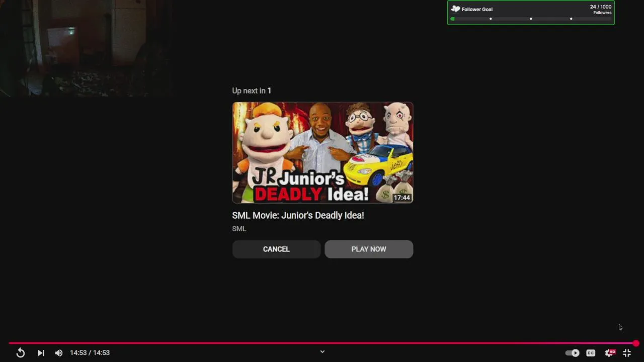
Task: Click the Follower Goal progress bar
Action: pyautogui.click(x=531, y=19)
